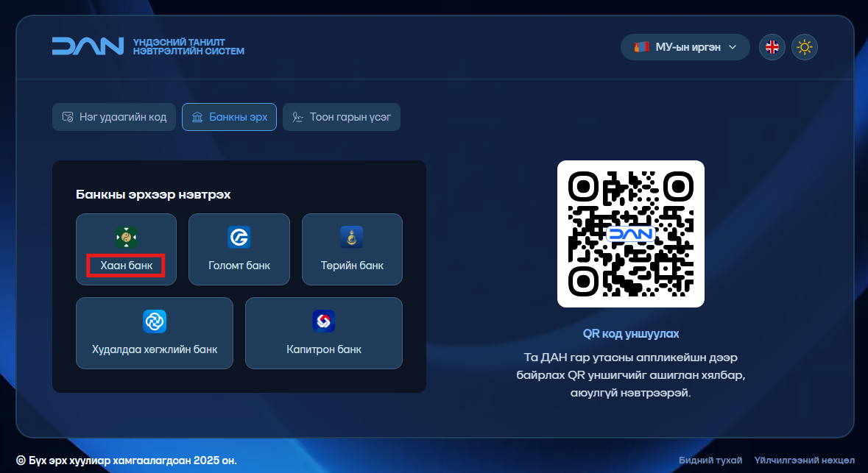This screenshot has height=473, width=868.
Task: Click the Капитрон банк logo icon
Action: pyautogui.click(x=324, y=321)
